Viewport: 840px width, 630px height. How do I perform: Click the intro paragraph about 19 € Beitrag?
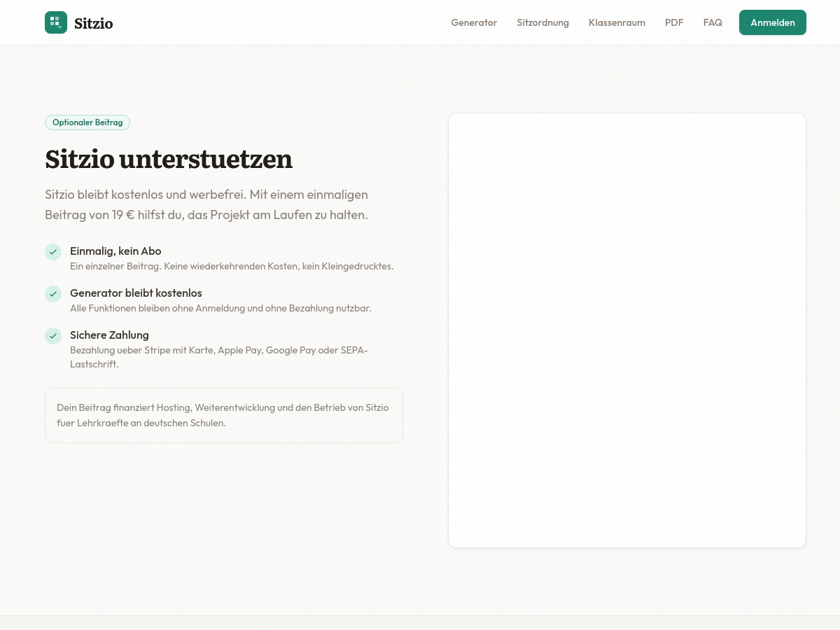click(206, 204)
